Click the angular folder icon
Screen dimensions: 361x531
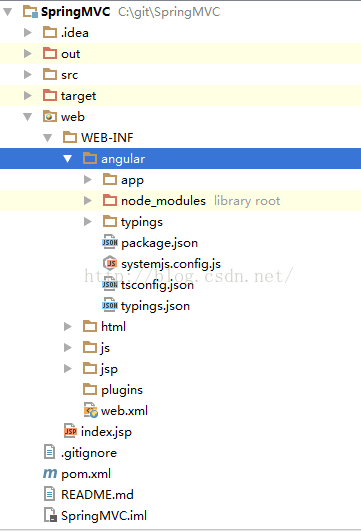coord(90,158)
